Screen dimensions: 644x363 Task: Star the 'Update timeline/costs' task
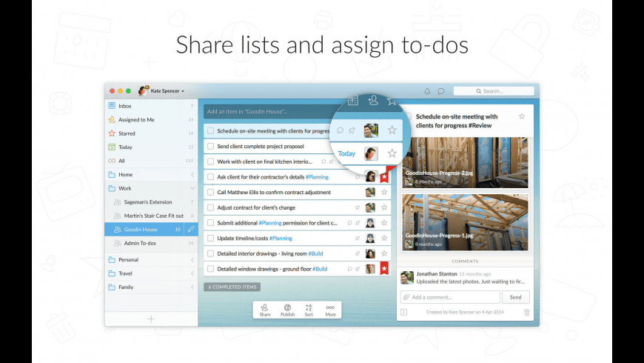pos(384,238)
